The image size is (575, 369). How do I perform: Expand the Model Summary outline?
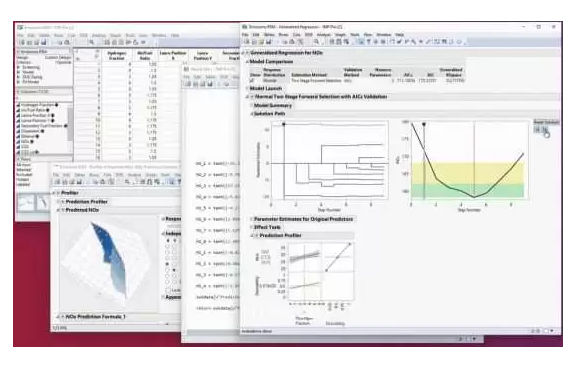tap(252, 106)
